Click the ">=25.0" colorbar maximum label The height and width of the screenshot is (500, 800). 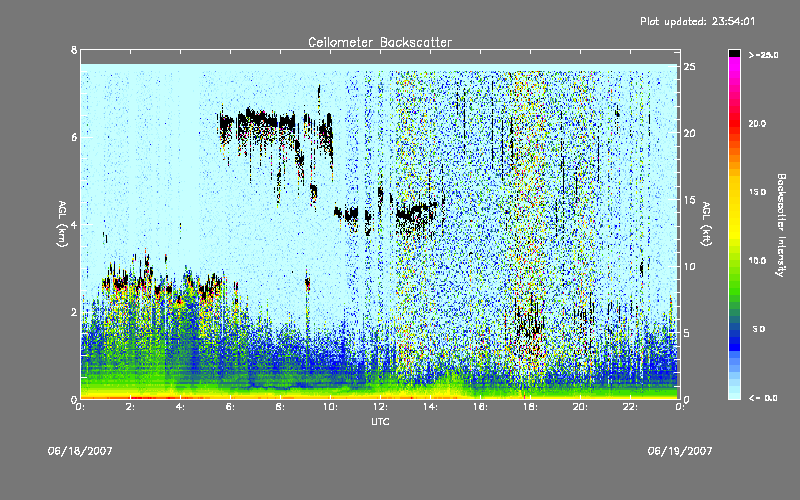pos(764,55)
